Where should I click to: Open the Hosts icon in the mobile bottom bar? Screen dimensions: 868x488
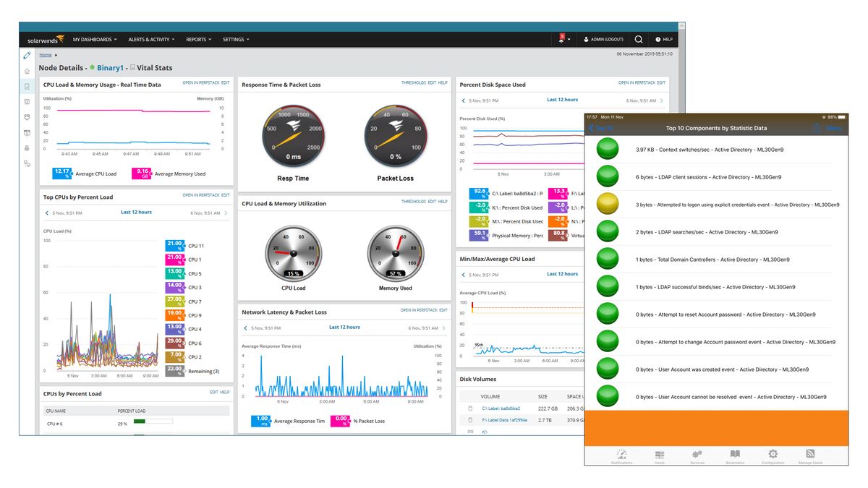click(x=659, y=454)
